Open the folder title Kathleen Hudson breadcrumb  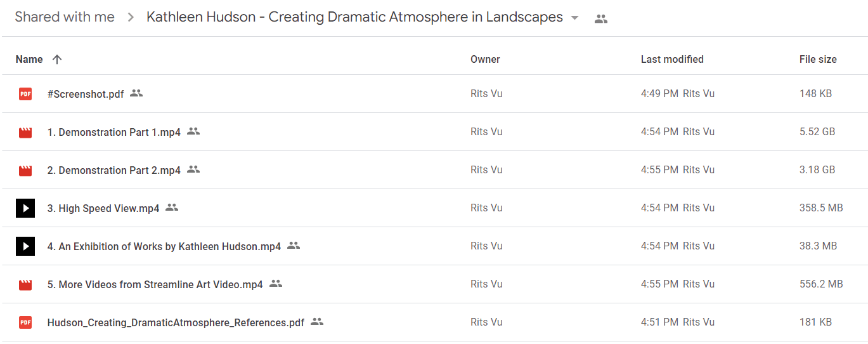[354, 17]
